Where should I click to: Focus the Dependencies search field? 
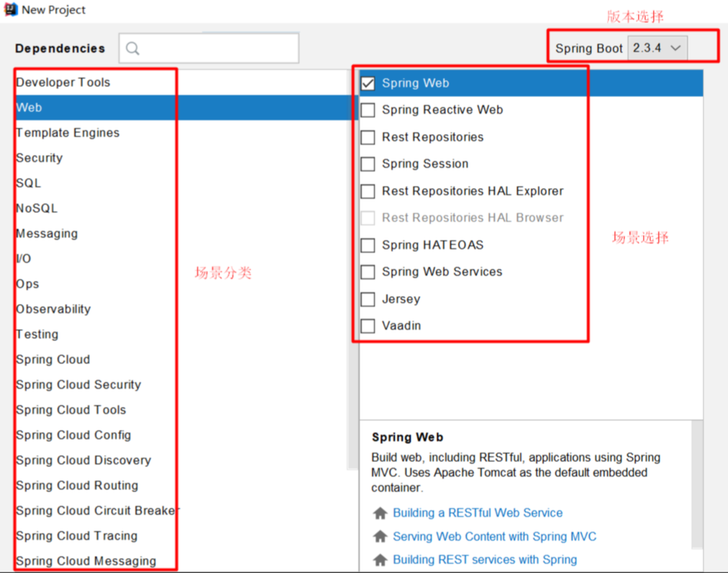point(209,48)
